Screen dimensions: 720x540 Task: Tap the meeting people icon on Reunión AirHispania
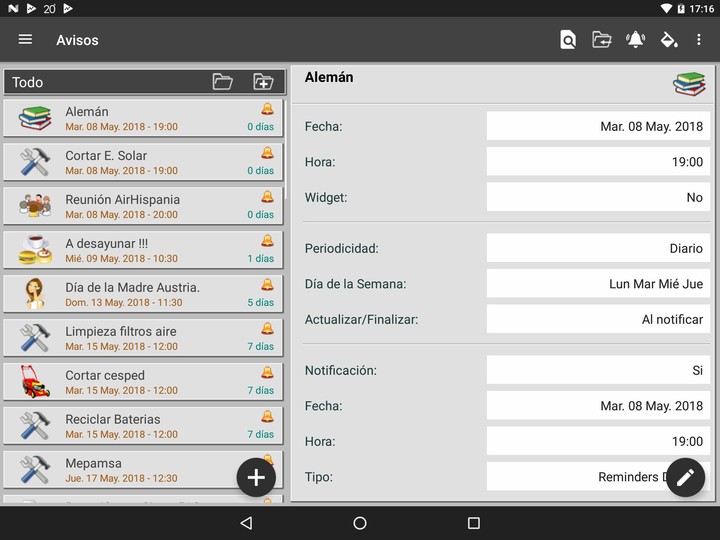(x=35, y=205)
